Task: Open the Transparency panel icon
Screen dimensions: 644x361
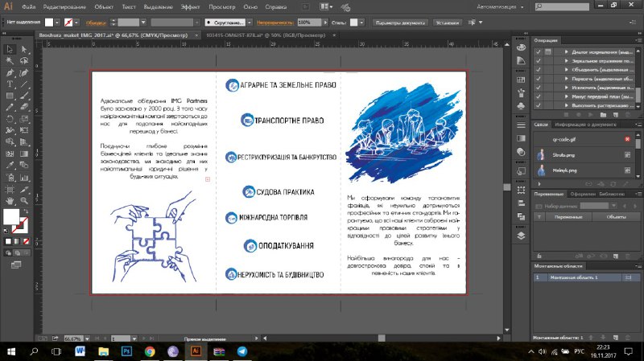Action: pyautogui.click(x=521, y=152)
